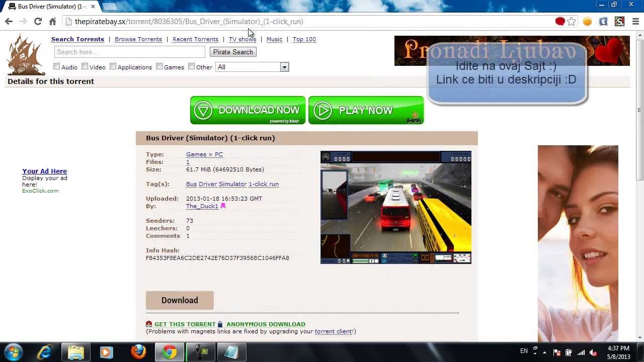Launch Internet Explorer from the taskbar

45,352
